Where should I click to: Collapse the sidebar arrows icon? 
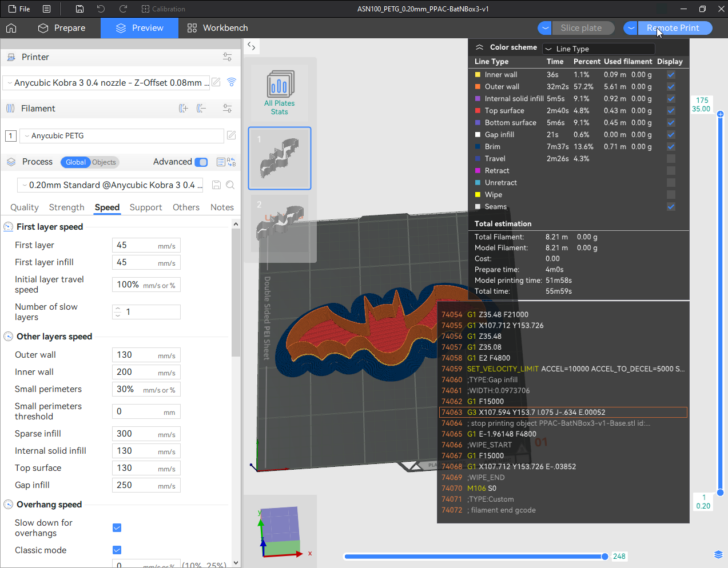[x=251, y=46]
